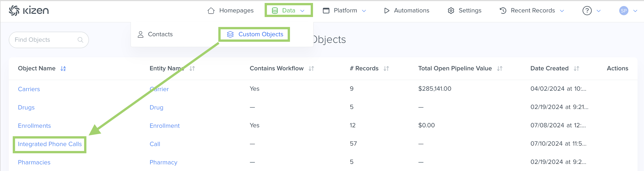Go to Homepages
644x171 pixels.
[x=231, y=10]
